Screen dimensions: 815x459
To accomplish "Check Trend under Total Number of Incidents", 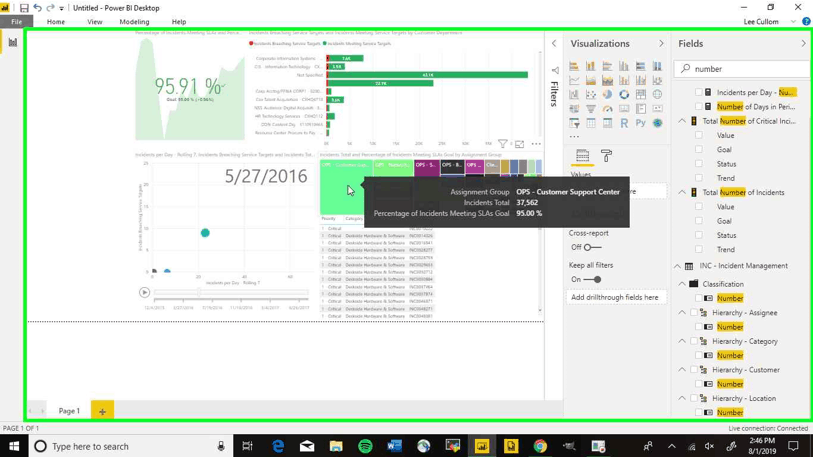I will [699, 250].
